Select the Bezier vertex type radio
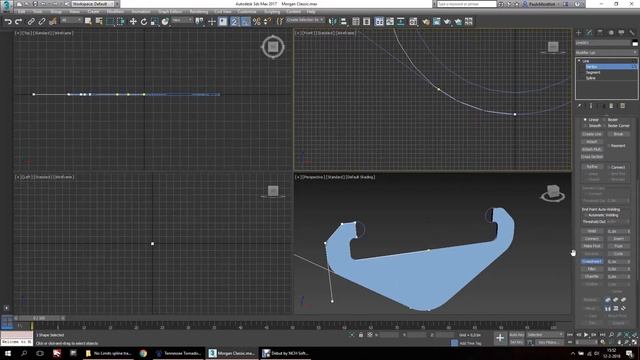This screenshot has width=640, height=360. 604,120
